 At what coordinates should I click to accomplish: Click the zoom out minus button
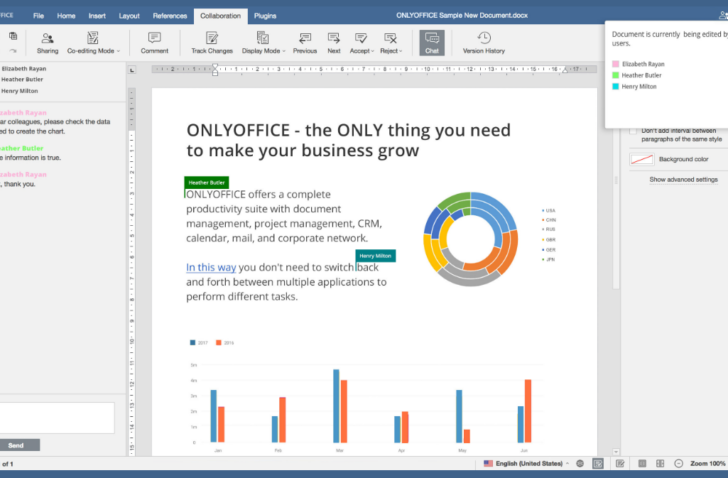(678, 463)
